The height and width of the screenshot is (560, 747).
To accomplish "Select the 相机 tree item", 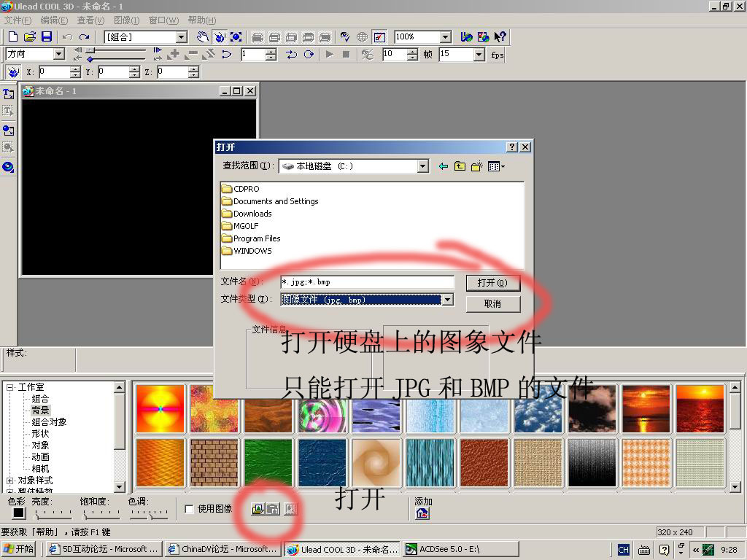I will pos(41,469).
